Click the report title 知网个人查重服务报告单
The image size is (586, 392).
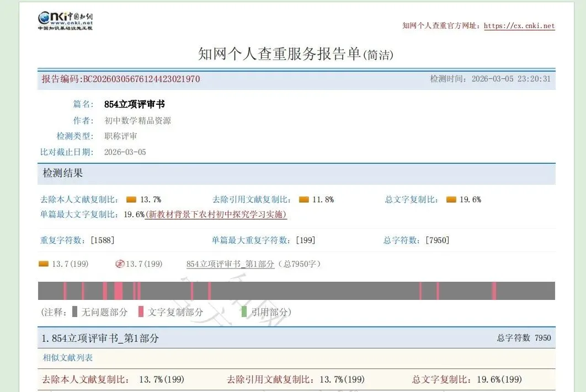(279, 54)
